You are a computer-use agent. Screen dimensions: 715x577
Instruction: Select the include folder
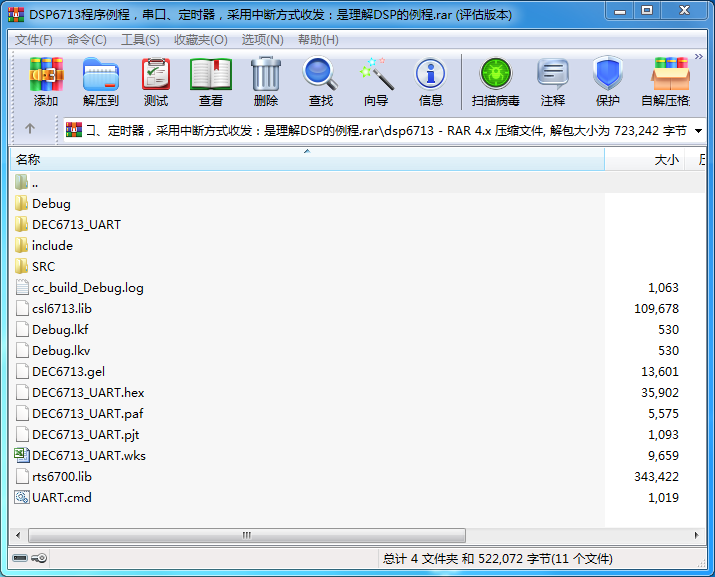tap(44, 245)
